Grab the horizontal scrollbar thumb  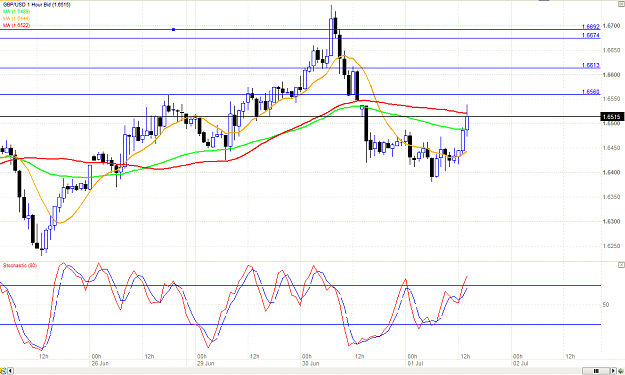596,371
